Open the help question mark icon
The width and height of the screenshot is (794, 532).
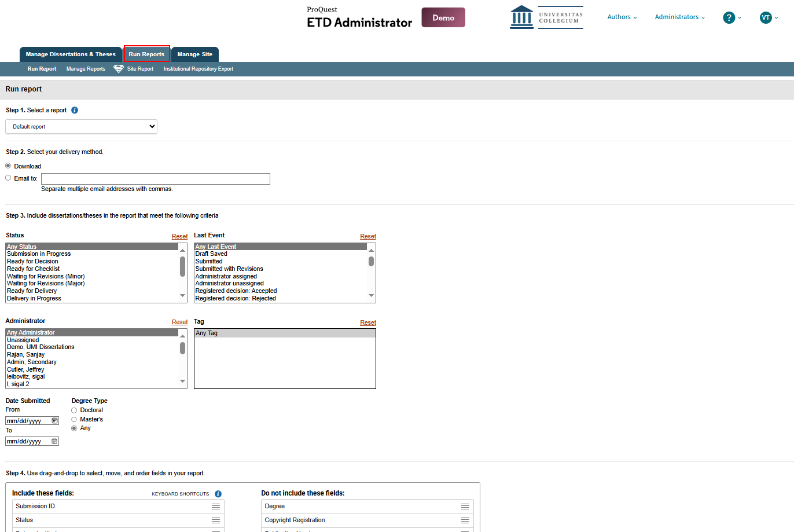[x=729, y=18]
